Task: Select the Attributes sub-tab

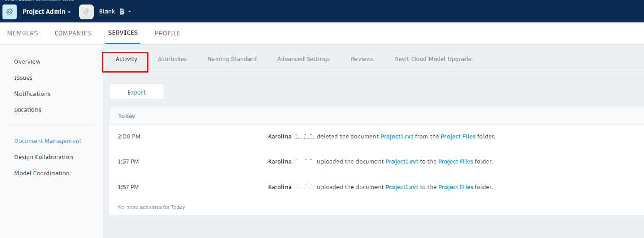Action: 172,59
